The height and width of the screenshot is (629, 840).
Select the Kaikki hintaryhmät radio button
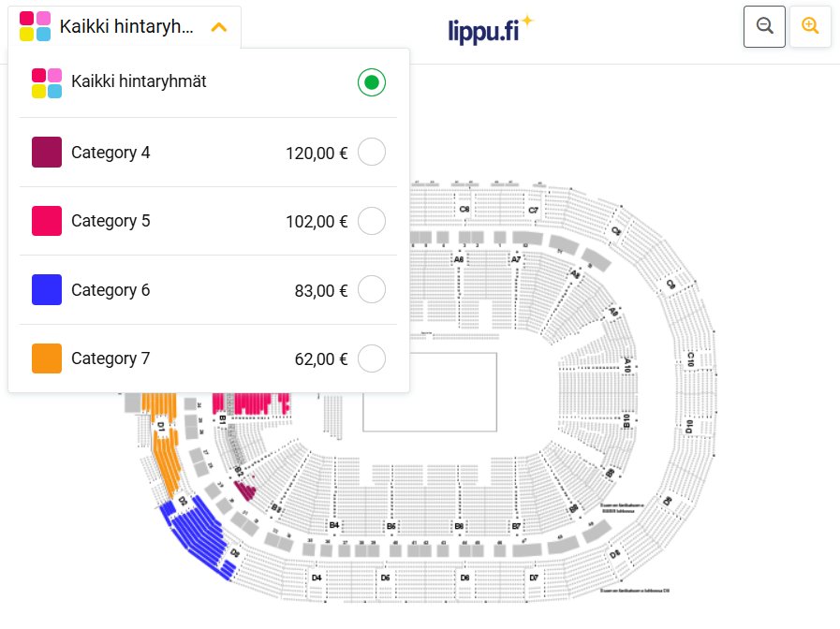tap(371, 82)
